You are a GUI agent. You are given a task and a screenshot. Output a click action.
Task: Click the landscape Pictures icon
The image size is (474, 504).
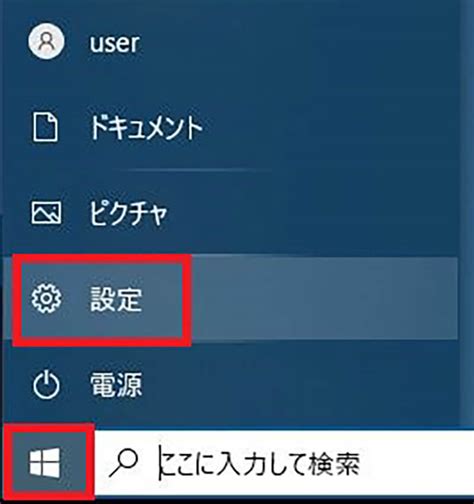46,212
